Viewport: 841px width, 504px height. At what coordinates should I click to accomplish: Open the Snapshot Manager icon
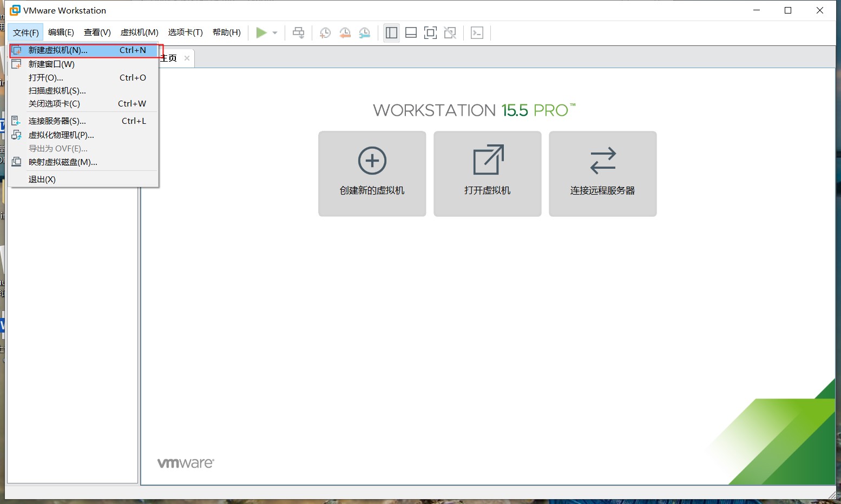(365, 33)
